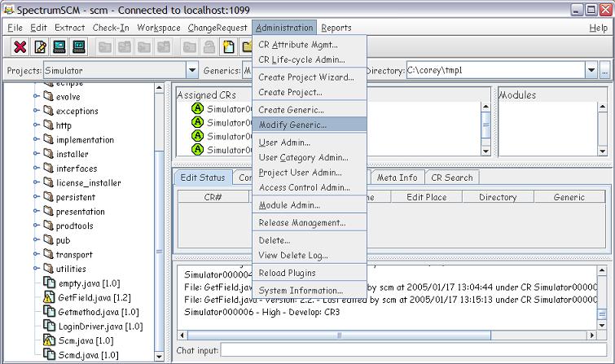Click the greyed folder icon left of the padlock
This screenshot has height=364, width=615.
tap(190, 47)
